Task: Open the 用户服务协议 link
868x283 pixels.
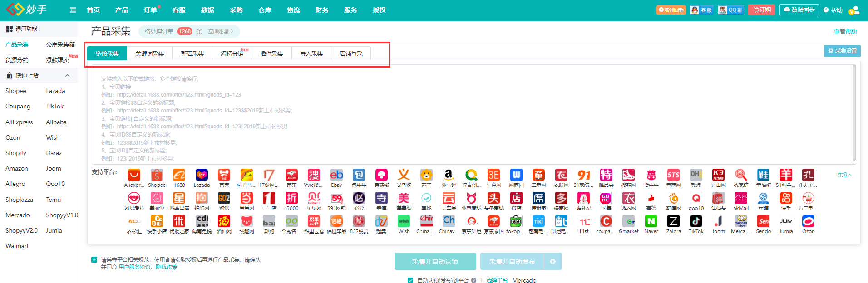Action: tap(135, 267)
